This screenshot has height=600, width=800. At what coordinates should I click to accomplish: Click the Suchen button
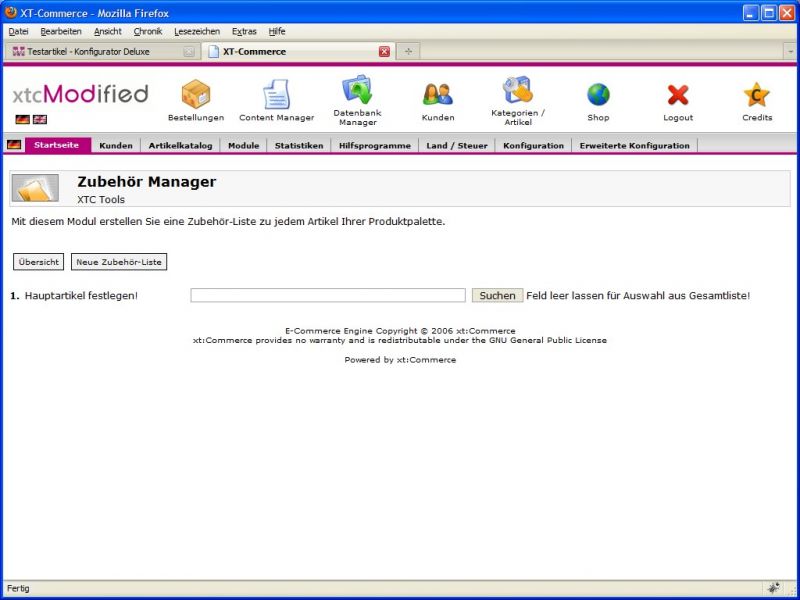click(x=497, y=295)
